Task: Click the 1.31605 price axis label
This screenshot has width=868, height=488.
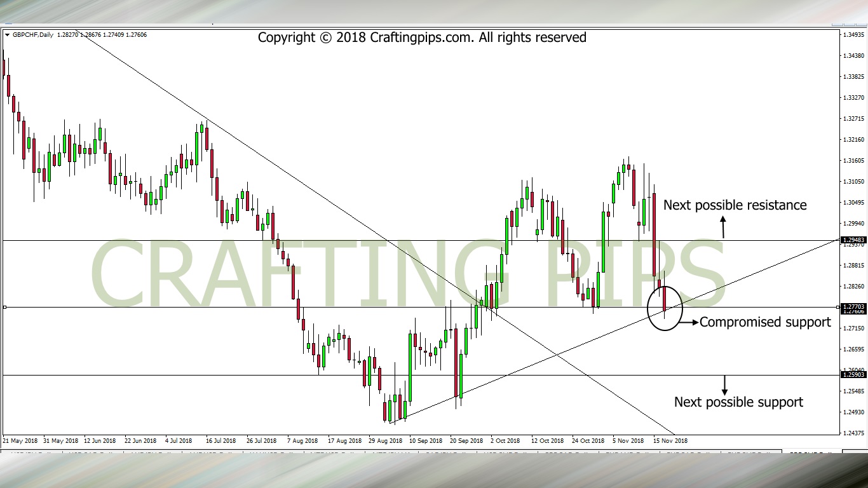Action: [x=855, y=161]
